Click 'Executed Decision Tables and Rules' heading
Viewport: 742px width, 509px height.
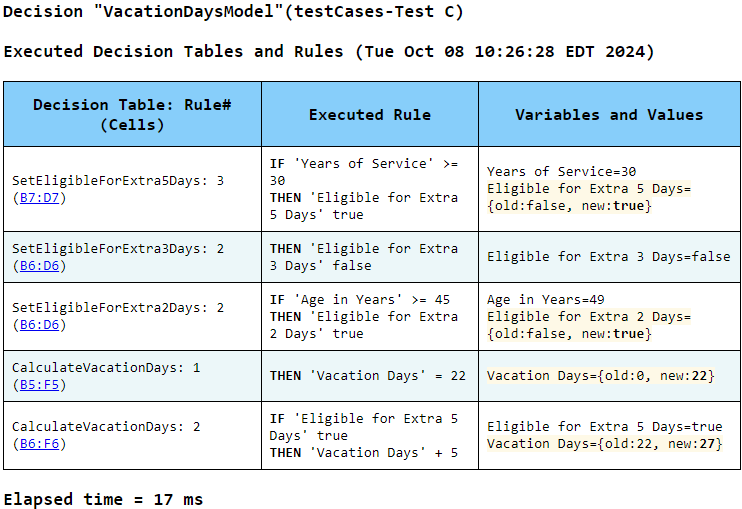point(329,51)
